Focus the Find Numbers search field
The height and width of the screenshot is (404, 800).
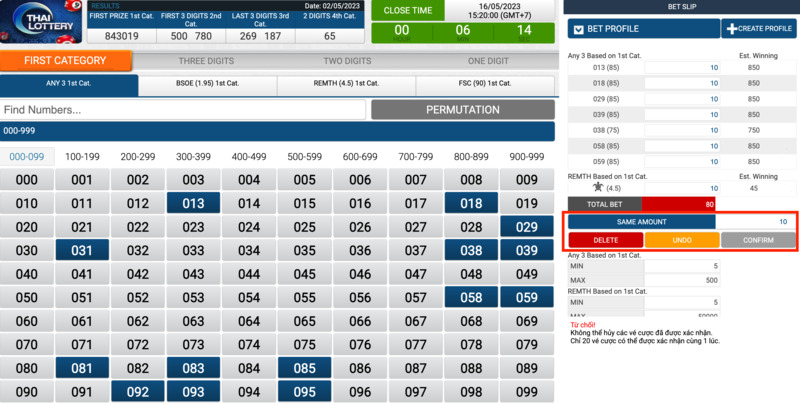(182, 110)
